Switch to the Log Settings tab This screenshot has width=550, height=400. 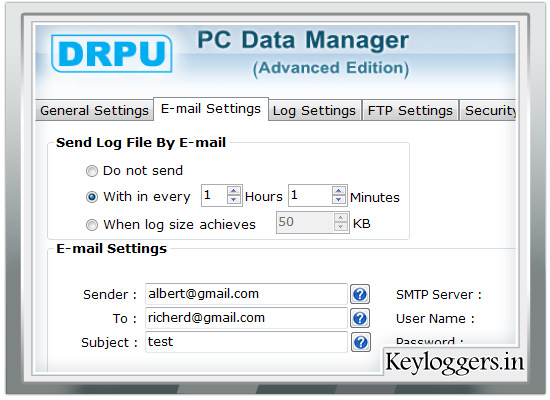pos(314,111)
